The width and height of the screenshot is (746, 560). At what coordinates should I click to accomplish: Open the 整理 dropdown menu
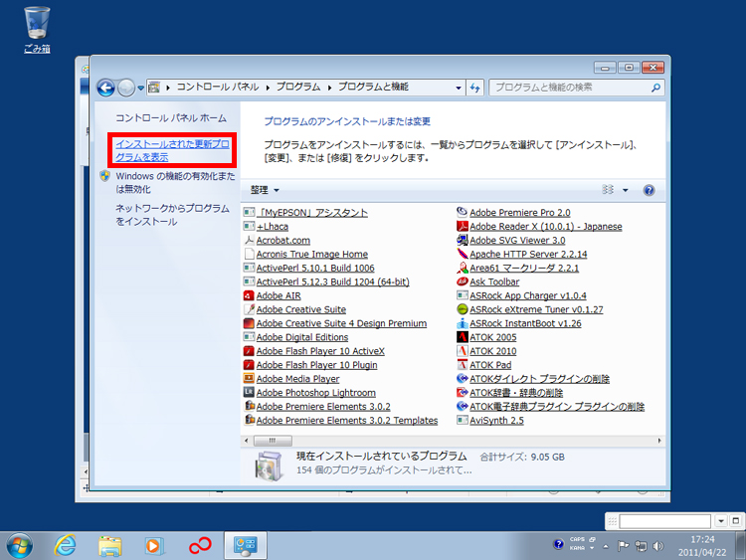pyautogui.click(x=265, y=190)
